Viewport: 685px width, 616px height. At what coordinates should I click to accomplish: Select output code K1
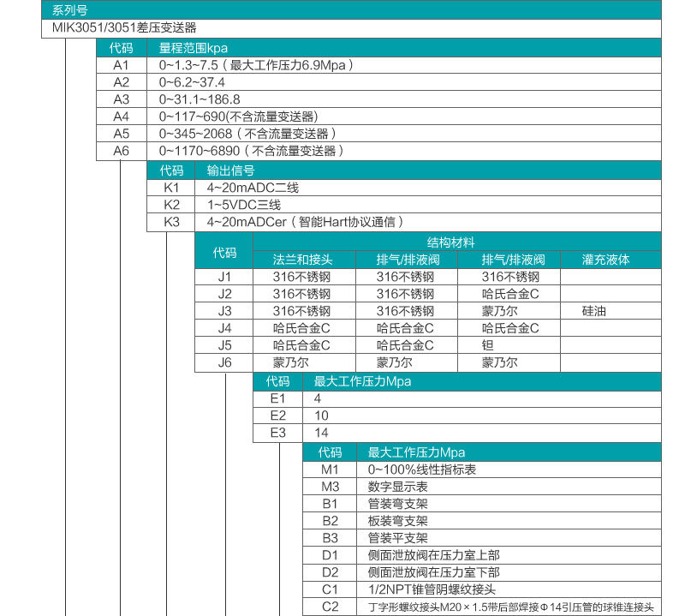[172, 188]
